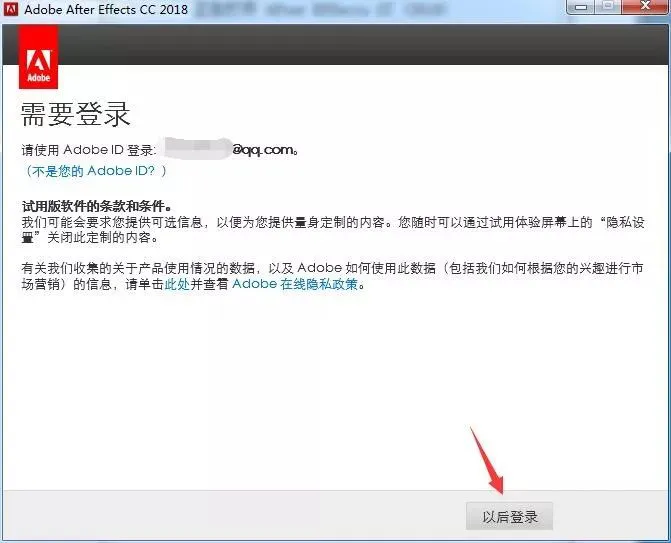Click the 请使用 Adobe ID 登录 text
This screenshot has width=671, height=543.
pos(89,150)
